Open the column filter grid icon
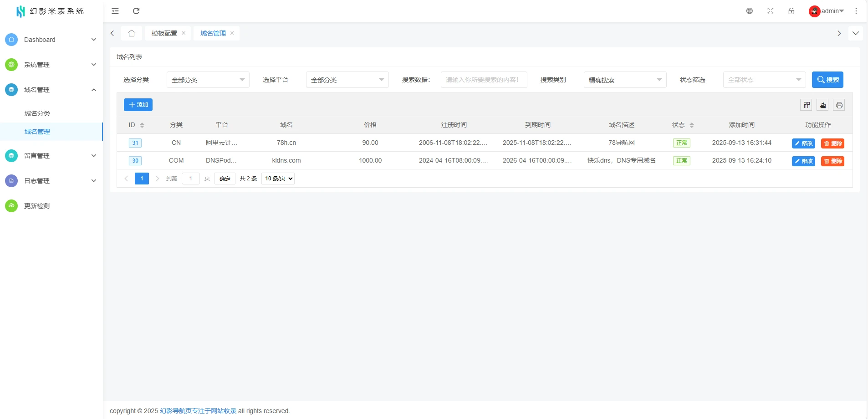The image size is (868, 419). [x=807, y=105]
